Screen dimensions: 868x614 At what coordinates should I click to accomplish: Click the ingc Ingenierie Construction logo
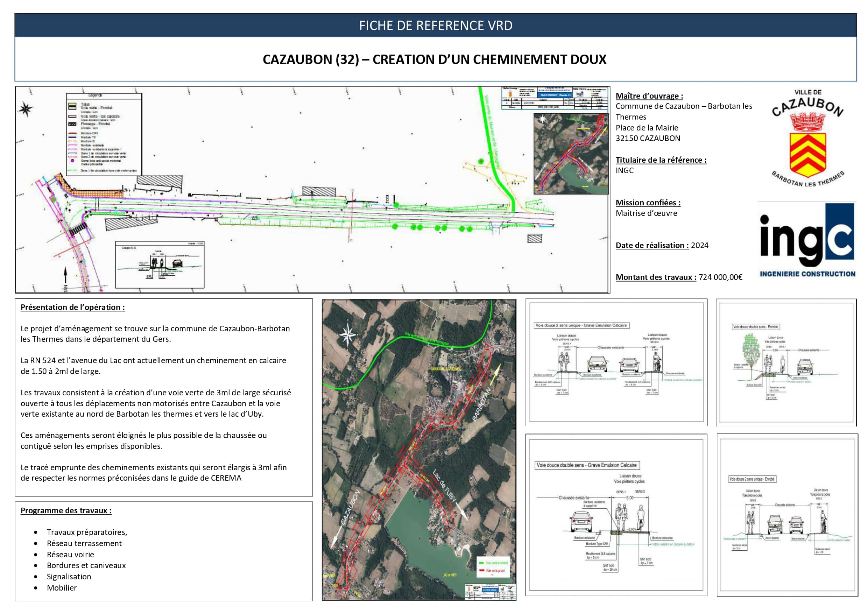[807, 240]
